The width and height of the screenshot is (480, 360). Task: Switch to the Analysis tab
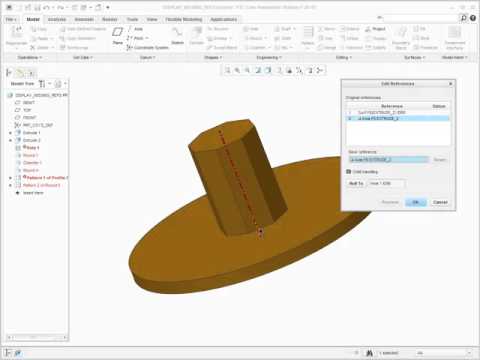pos(57,19)
